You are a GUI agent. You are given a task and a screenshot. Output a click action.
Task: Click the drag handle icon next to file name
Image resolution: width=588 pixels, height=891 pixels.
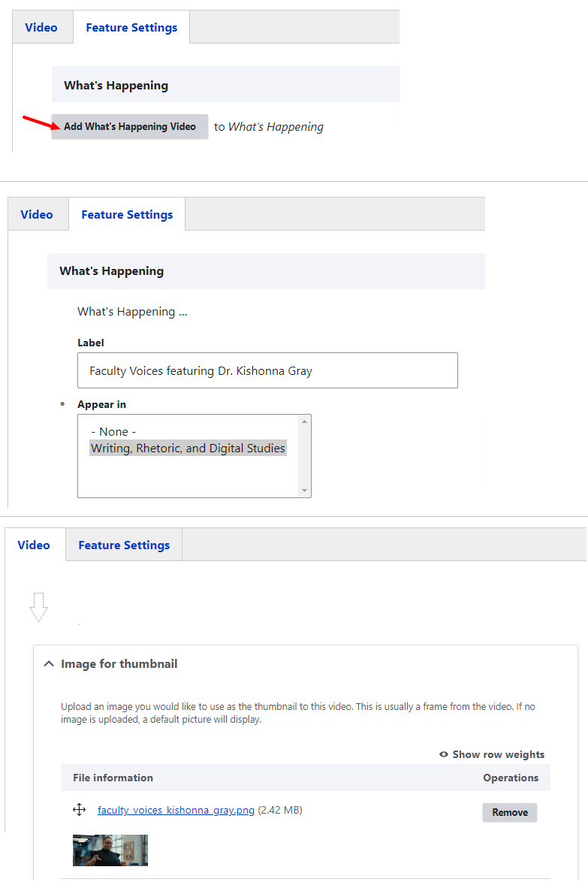click(80, 810)
